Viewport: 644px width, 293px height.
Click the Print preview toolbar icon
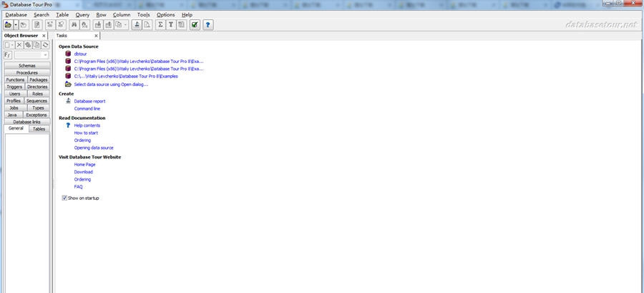coord(147,24)
